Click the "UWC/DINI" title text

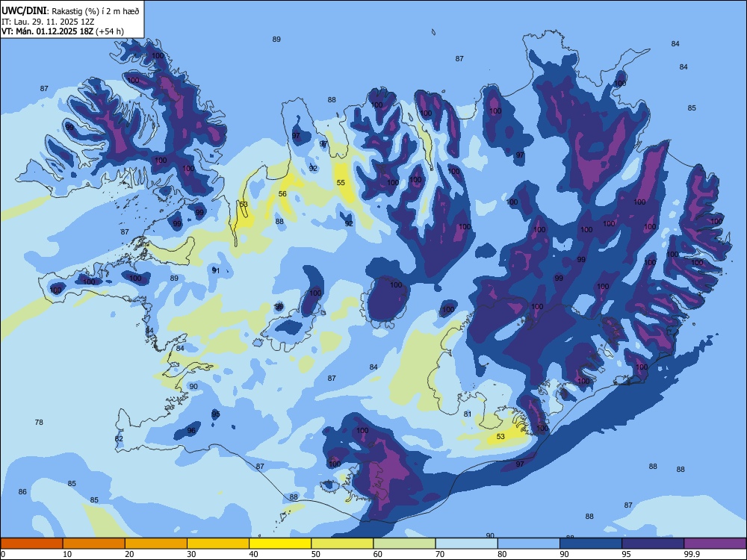click(25, 11)
